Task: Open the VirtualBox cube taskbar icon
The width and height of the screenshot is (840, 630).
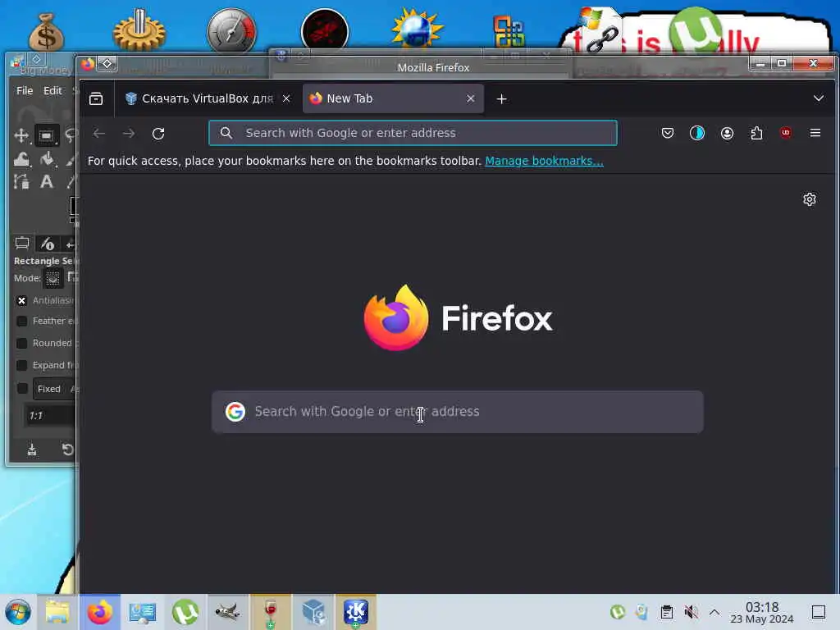Action: pos(313,612)
